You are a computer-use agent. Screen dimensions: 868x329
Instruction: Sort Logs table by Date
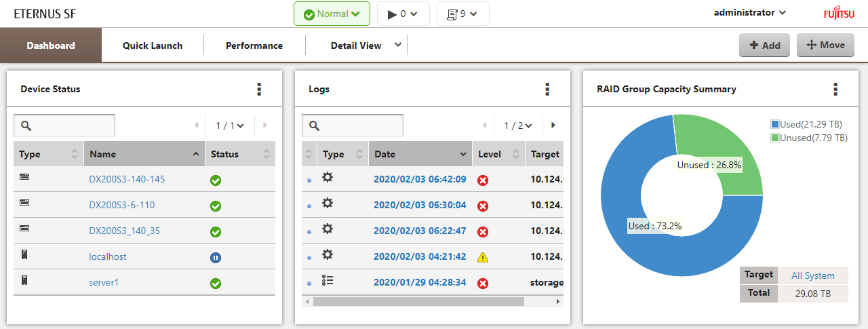pyautogui.click(x=420, y=154)
